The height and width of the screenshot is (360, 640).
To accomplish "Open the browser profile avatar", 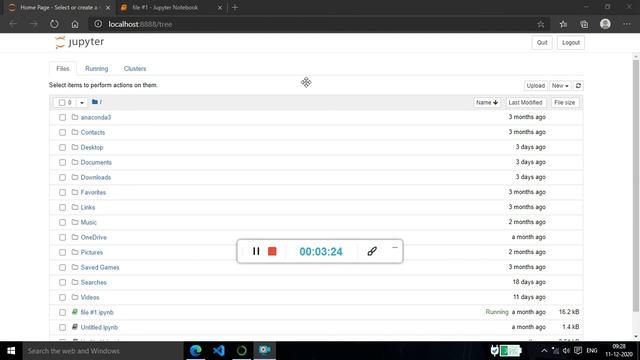I will (605, 24).
